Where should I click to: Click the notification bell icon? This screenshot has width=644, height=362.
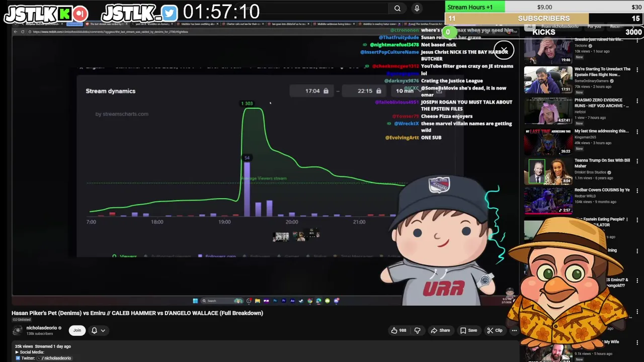point(94,330)
